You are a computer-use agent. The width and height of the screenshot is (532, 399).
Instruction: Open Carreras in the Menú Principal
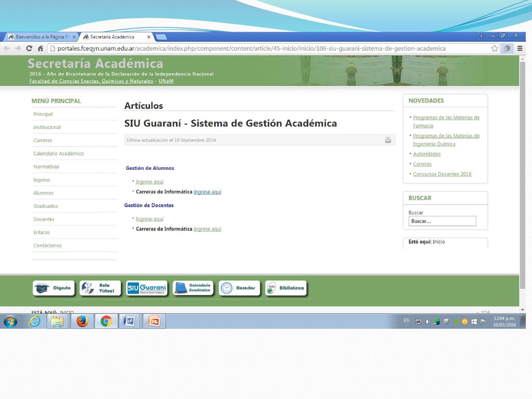[43, 140]
